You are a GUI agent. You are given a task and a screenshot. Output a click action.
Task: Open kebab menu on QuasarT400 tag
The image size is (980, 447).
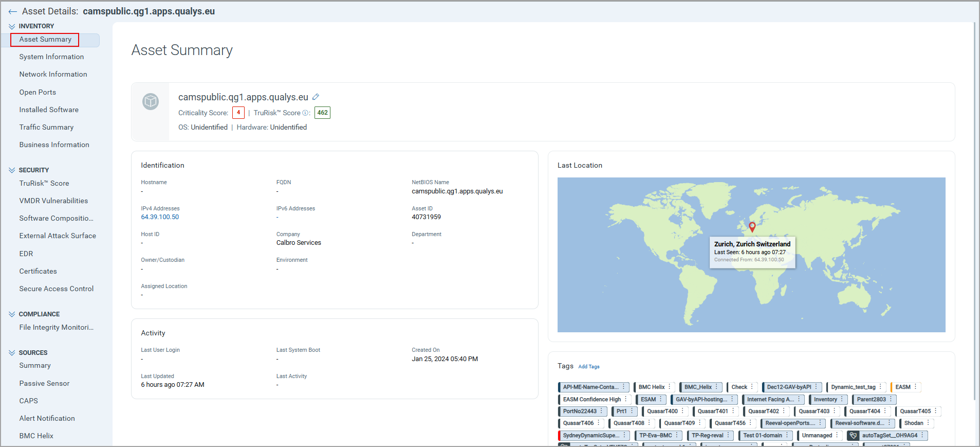click(x=682, y=411)
